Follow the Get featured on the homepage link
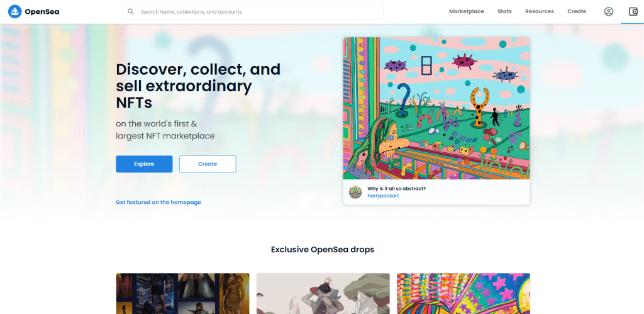 click(x=158, y=202)
